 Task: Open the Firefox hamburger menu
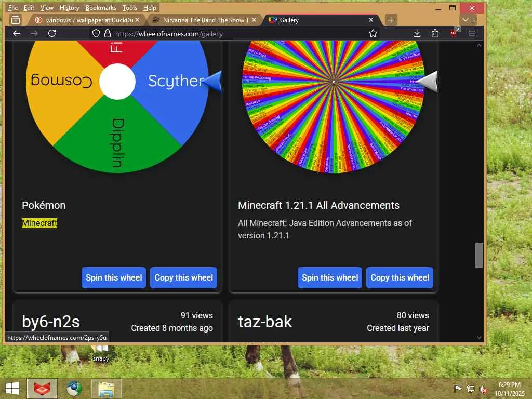click(x=472, y=33)
